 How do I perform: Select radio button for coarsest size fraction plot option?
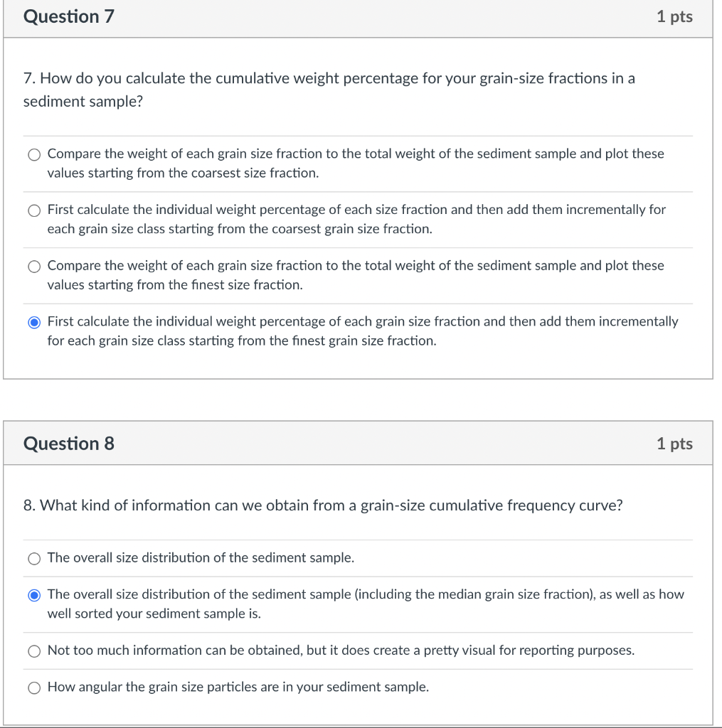pos(34,154)
